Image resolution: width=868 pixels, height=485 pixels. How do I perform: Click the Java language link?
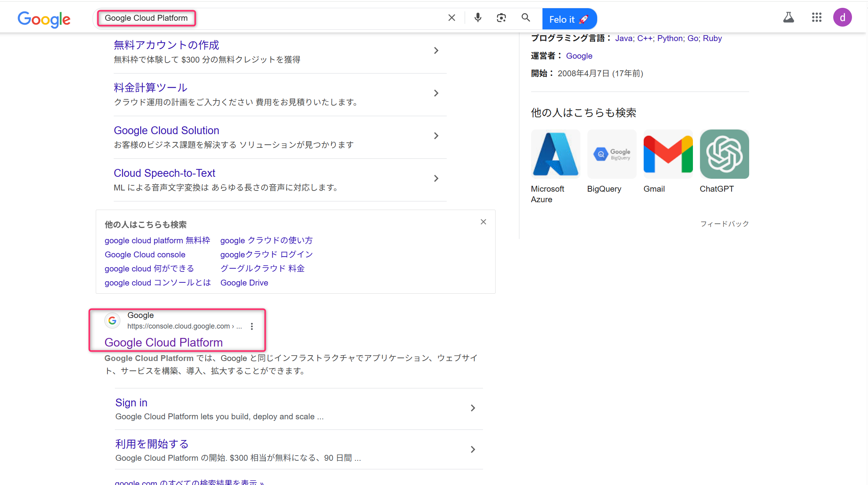(624, 38)
